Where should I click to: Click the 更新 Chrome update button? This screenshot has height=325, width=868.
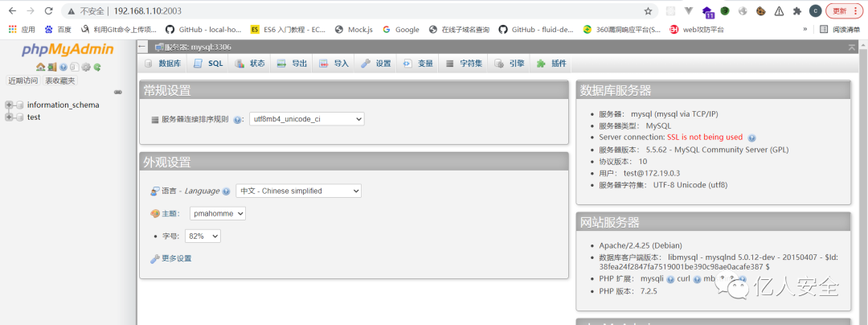coord(844,10)
